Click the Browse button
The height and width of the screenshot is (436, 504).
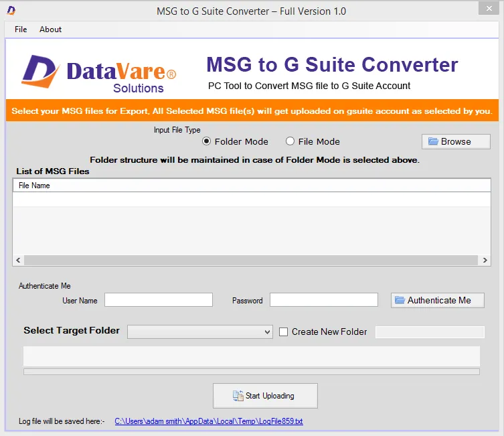(456, 141)
